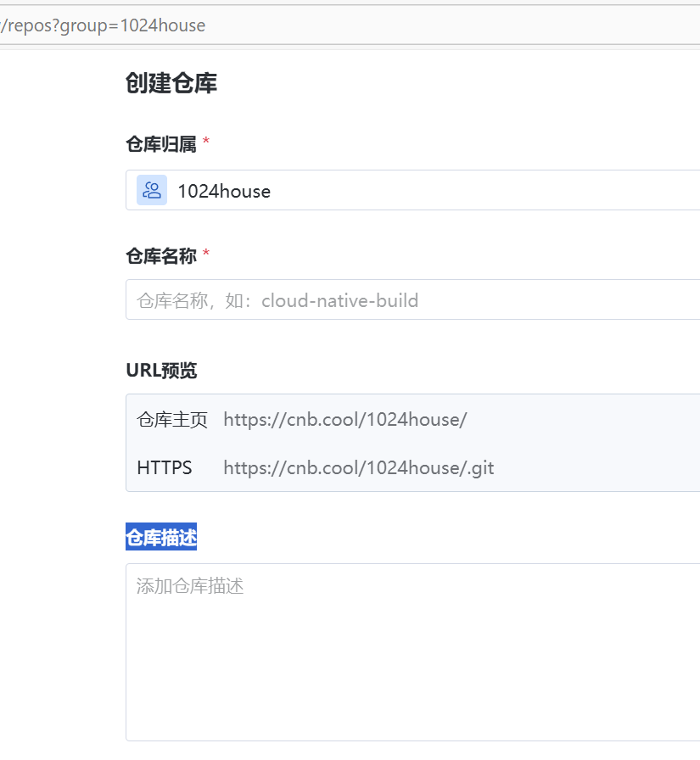Click the 仓库主页 URL link
Viewport: 700px width, 760px height.
[x=344, y=419]
